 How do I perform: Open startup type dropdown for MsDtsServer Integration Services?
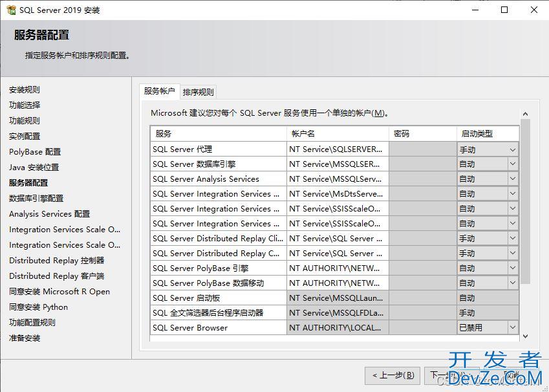coord(513,193)
